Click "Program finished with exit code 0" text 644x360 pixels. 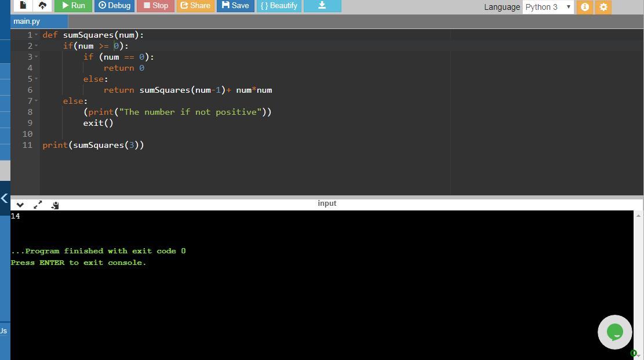[x=105, y=251]
